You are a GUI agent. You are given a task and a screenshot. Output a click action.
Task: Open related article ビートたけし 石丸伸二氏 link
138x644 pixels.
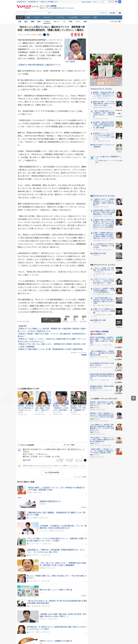[x=52, y=340]
